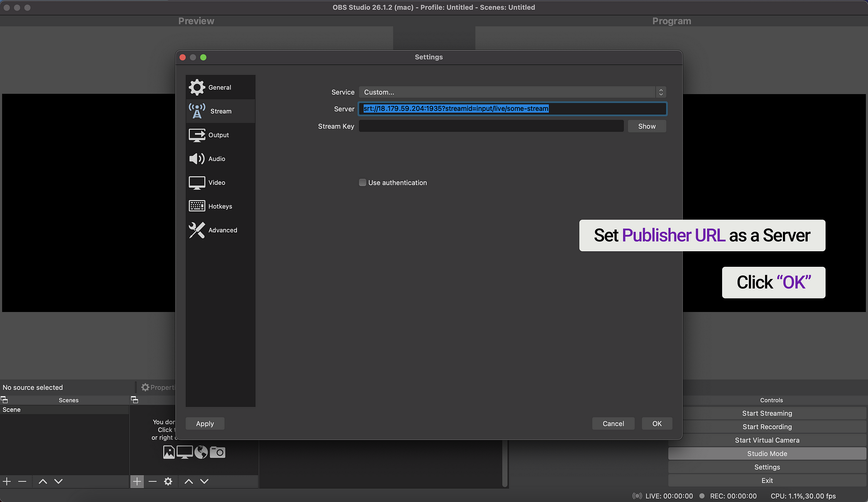Click the Cancel button

[613, 424]
